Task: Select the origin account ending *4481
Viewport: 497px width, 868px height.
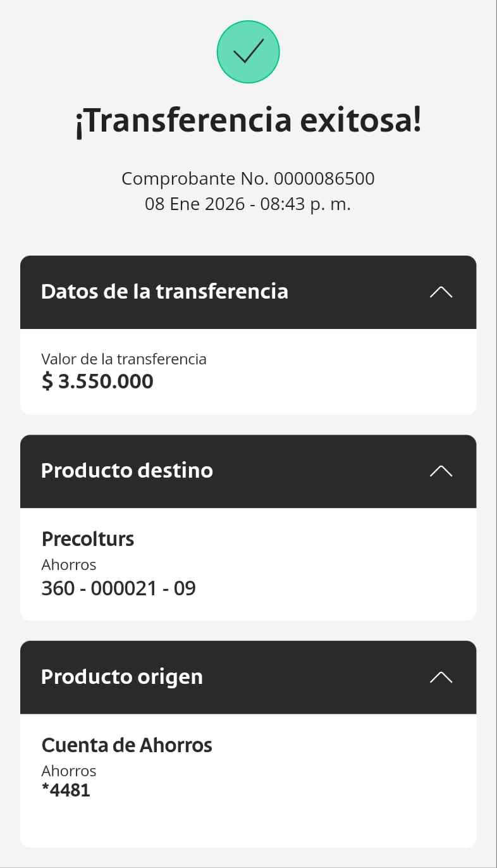Action: coord(66,790)
